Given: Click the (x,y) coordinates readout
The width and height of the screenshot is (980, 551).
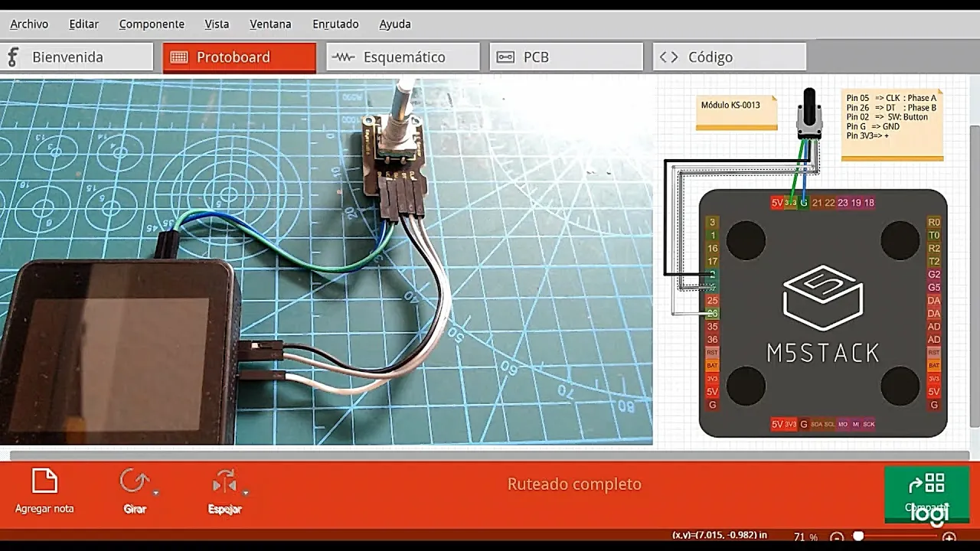Looking at the screenshot, I should [720, 535].
